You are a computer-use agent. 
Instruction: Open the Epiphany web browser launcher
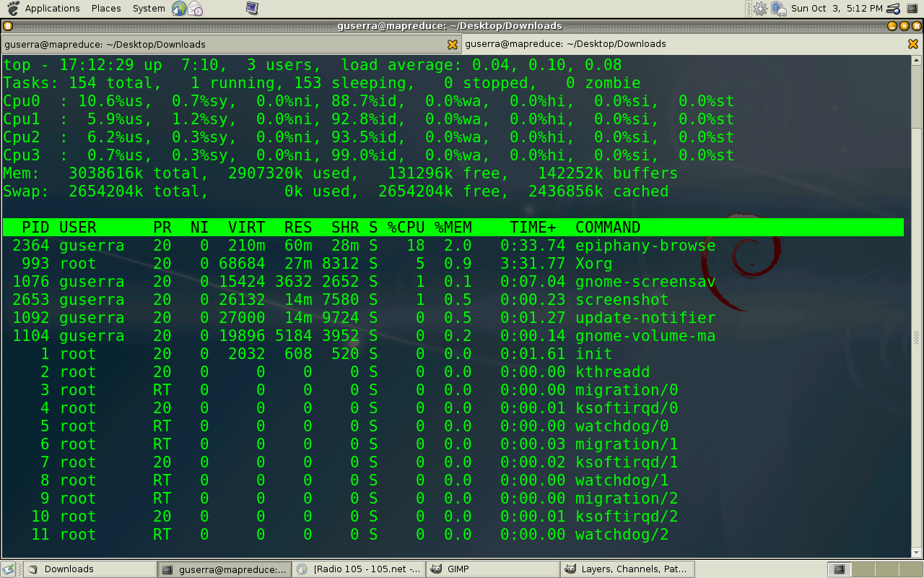179,9
